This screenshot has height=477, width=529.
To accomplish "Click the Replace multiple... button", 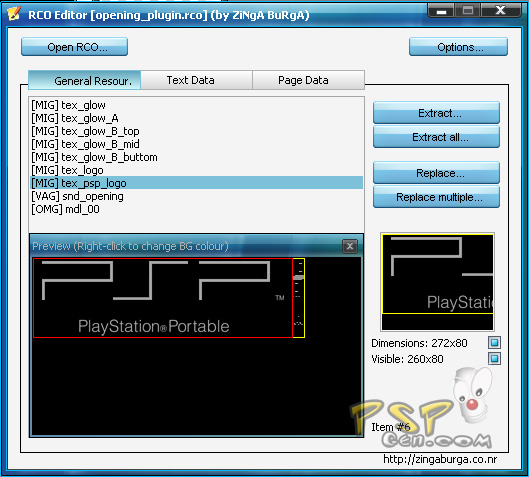I will (436, 197).
